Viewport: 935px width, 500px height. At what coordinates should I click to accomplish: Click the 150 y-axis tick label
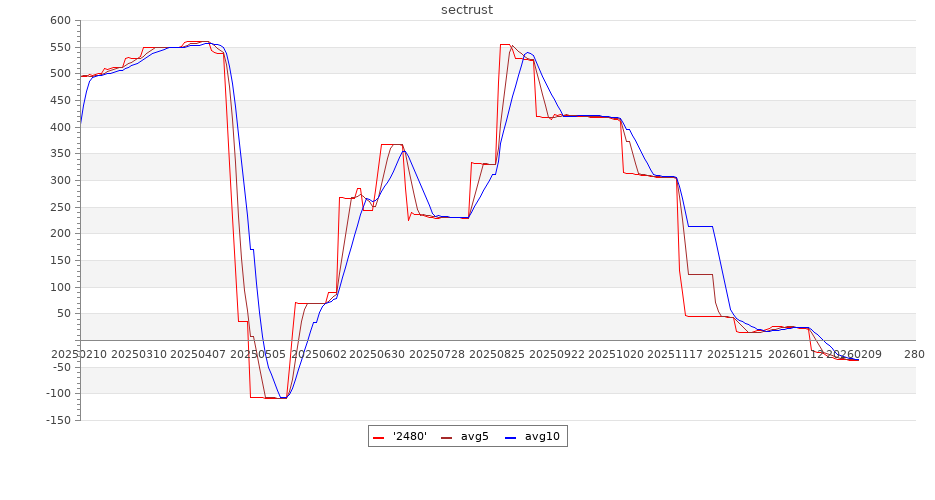(60, 261)
